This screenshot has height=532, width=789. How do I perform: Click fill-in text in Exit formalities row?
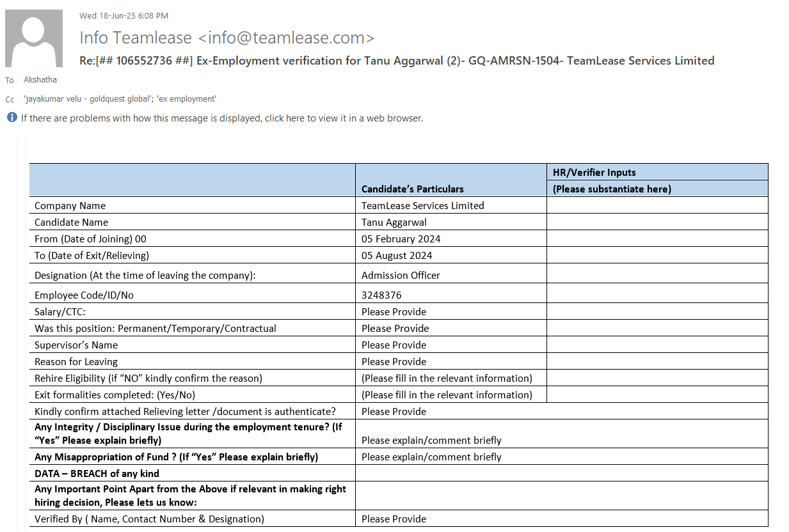(447, 395)
